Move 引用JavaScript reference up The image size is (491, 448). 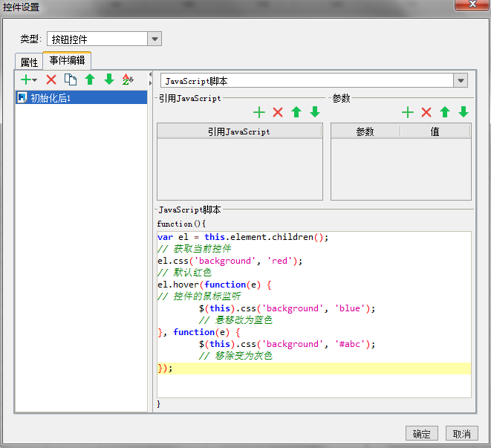point(296,112)
